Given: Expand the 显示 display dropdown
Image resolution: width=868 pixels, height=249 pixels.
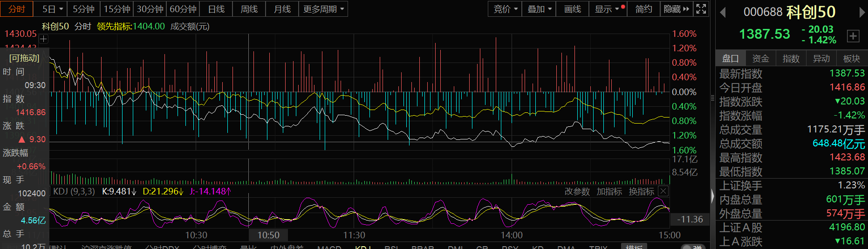Looking at the screenshot, I should [607, 9].
